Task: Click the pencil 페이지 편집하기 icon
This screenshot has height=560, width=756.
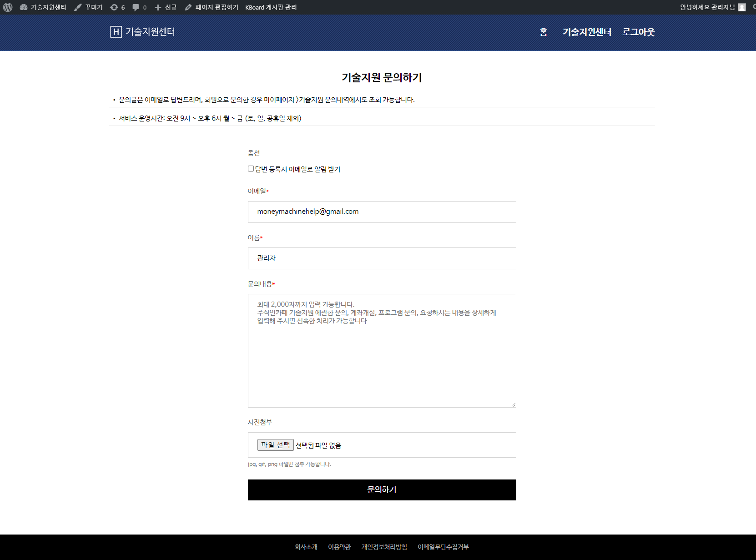Action: [x=188, y=7]
